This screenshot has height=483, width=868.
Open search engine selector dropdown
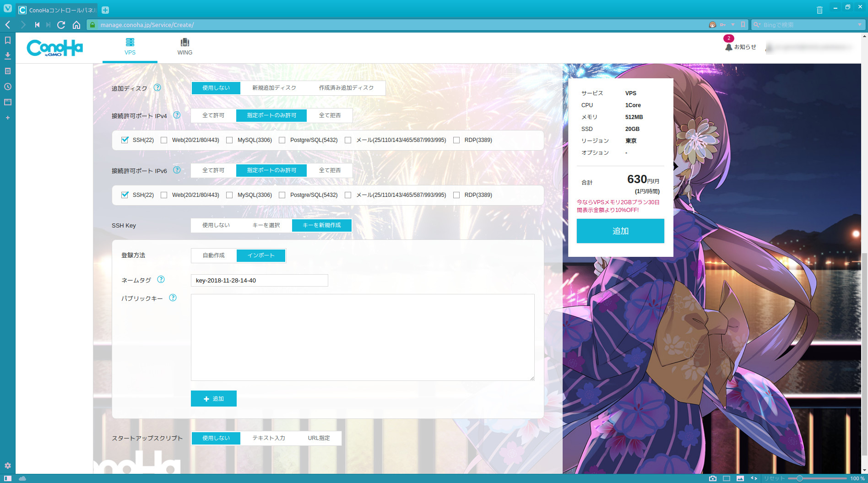click(x=757, y=25)
